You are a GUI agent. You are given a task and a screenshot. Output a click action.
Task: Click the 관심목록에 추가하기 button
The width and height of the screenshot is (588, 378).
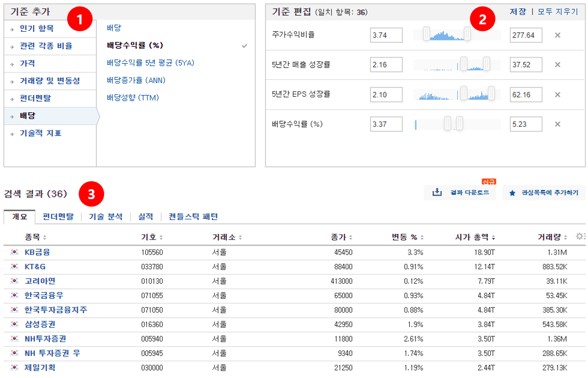point(544,192)
